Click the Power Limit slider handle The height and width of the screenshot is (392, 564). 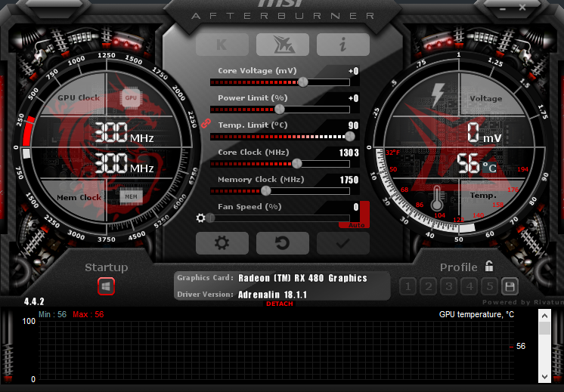point(280,110)
